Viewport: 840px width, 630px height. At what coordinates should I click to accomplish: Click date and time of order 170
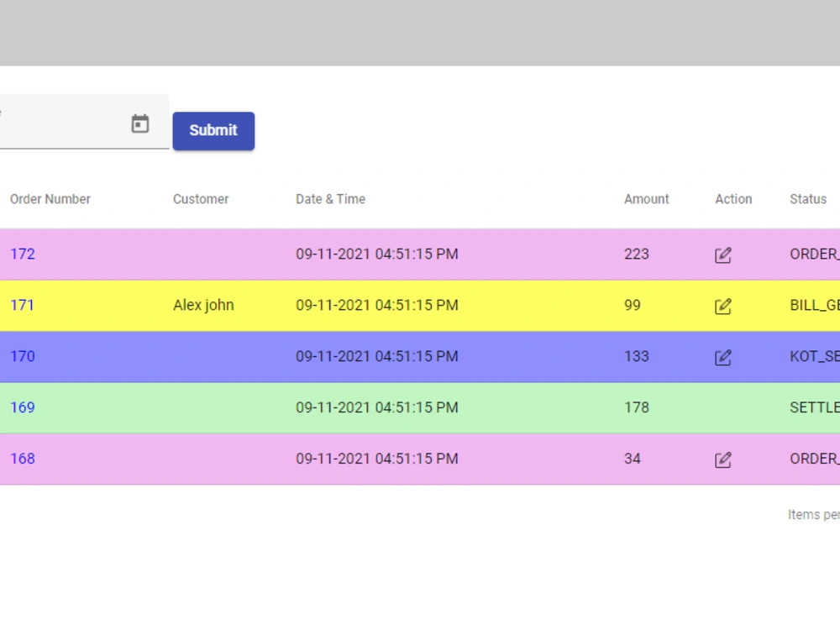[377, 356]
